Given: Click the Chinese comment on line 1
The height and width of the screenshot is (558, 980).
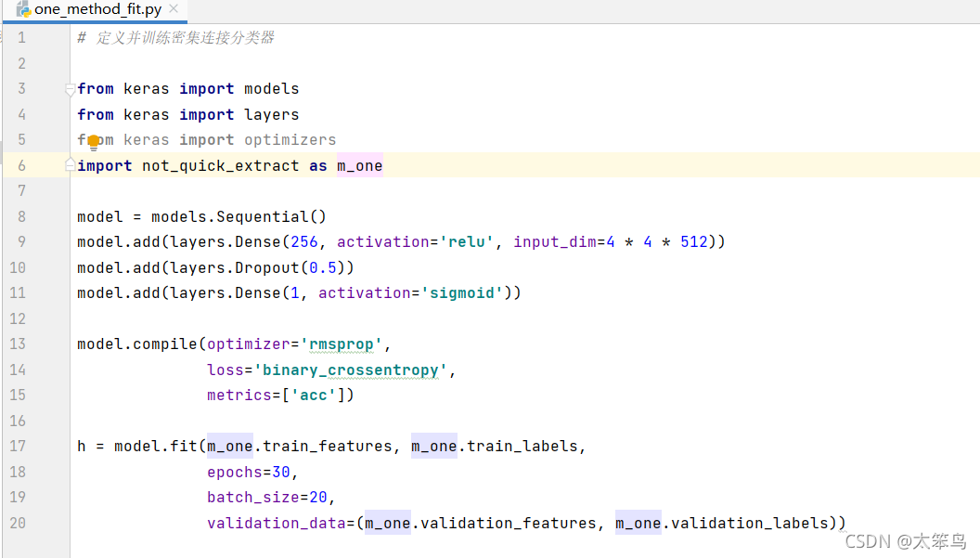Looking at the screenshot, I should point(175,37).
